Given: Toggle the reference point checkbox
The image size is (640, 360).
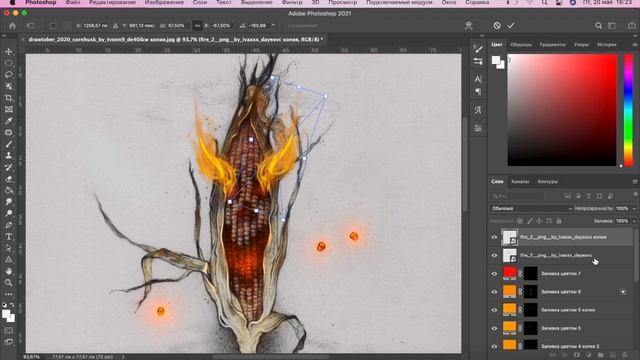Looking at the screenshot, I should 53,26.
